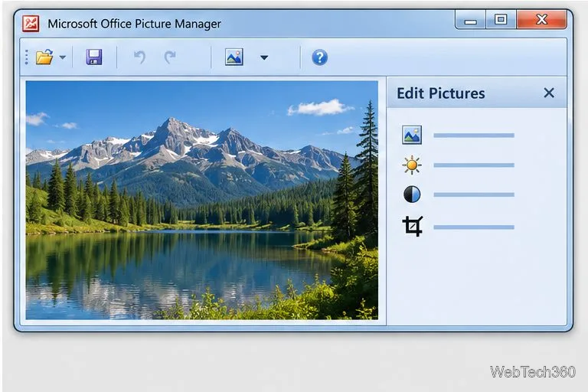Image resolution: width=588 pixels, height=392 pixels.
Task: Click the mountain lake picture preview
Action: point(202,200)
